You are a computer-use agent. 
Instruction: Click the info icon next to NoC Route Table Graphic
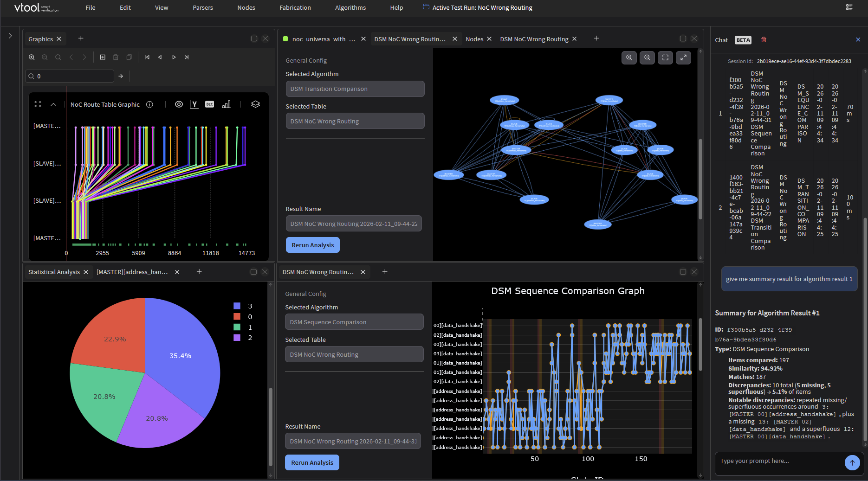tap(149, 104)
